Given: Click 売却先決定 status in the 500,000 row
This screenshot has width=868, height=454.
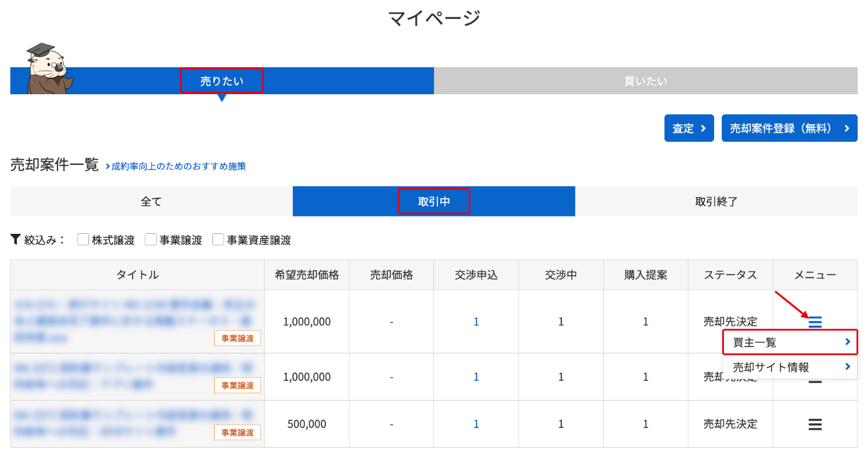Looking at the screenshot, I should point(730,424).
